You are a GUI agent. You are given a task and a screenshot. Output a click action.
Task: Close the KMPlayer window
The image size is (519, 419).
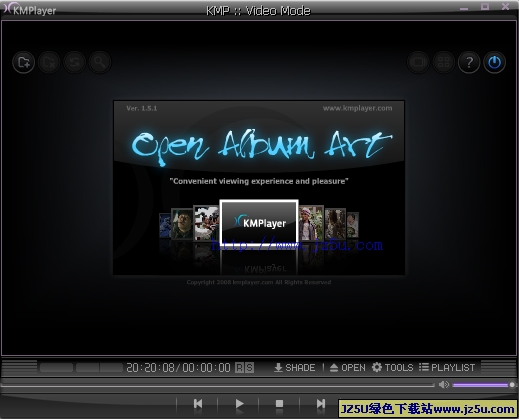(506, 6)
